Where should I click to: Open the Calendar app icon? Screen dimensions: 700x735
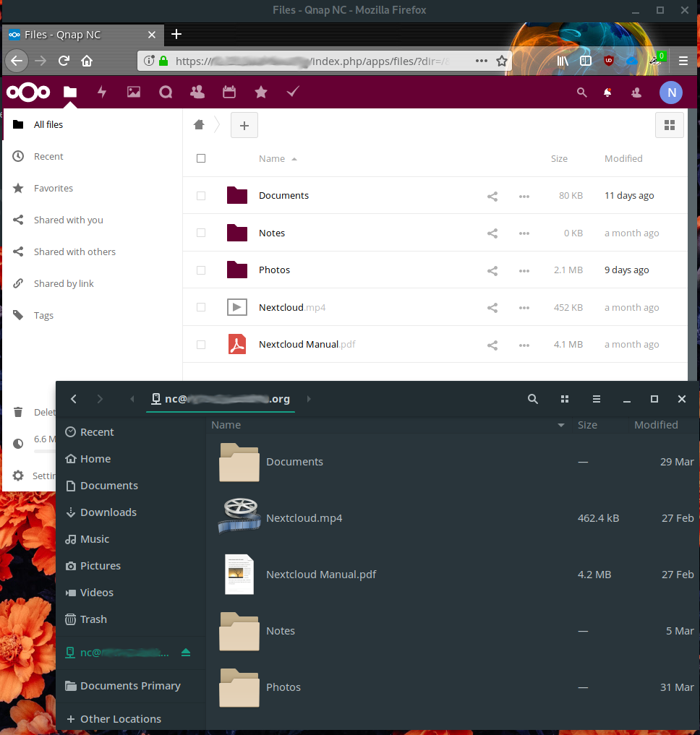(x=229, y=92)
